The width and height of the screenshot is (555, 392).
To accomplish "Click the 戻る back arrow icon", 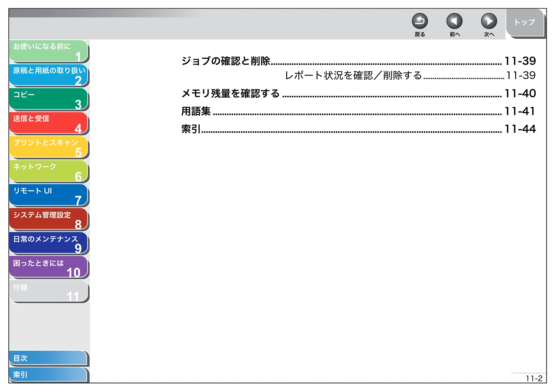I will pyautogui.click(x=420, y=21).
